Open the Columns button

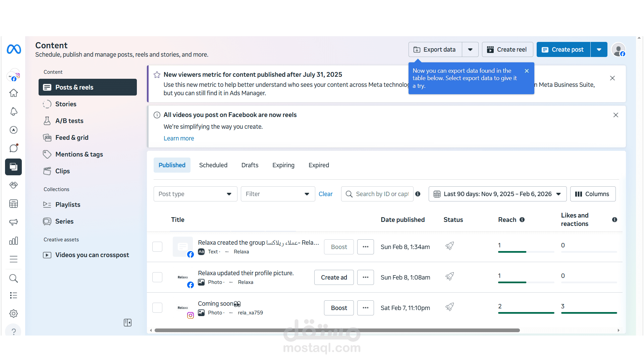593,194
